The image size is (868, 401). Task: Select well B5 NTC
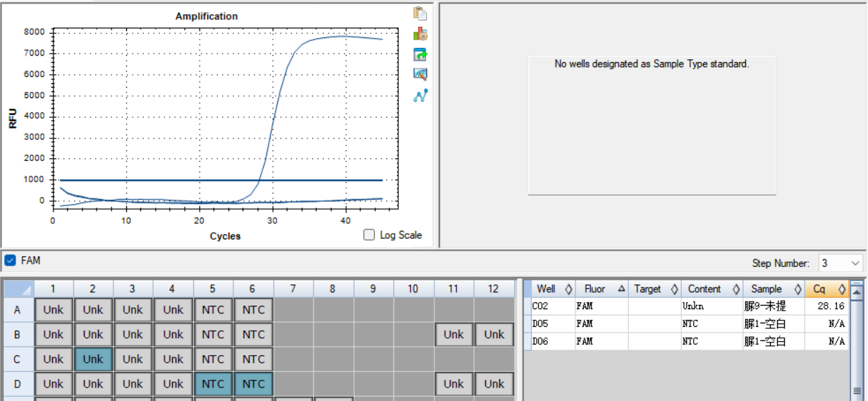pyautogui.click(x=213, y=335)
